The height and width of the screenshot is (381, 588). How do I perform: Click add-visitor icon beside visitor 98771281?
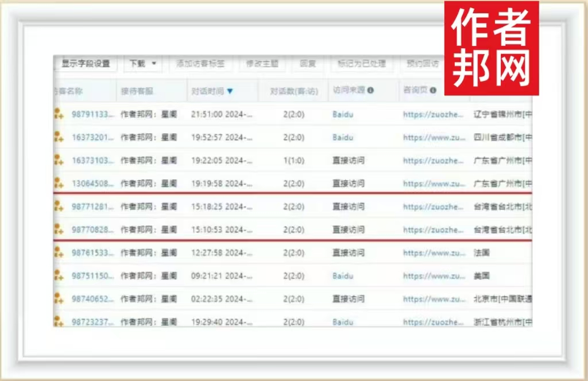pos(59,207)
